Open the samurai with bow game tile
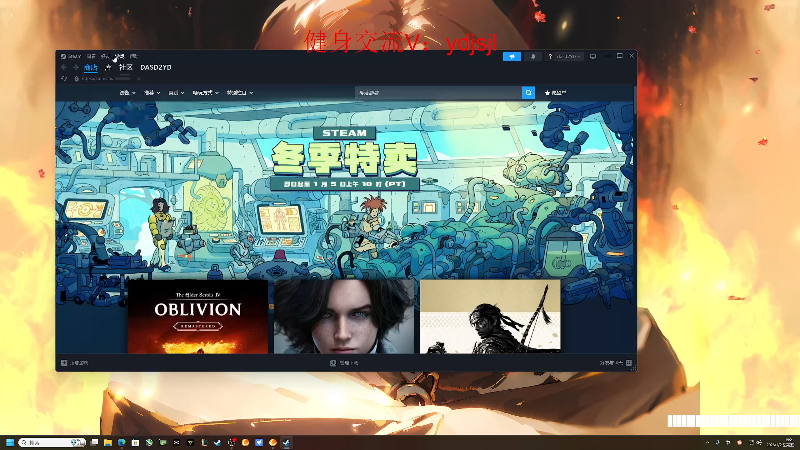This screenshot has width=800, height=450. point(490,316)
